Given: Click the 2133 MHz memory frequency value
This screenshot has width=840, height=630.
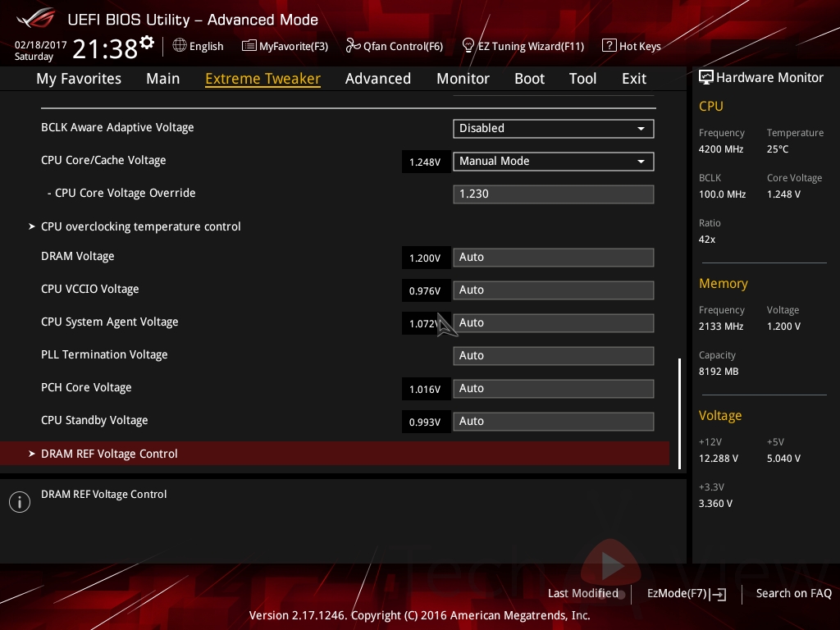Looking at the screenshot, I should click(721, 326).
